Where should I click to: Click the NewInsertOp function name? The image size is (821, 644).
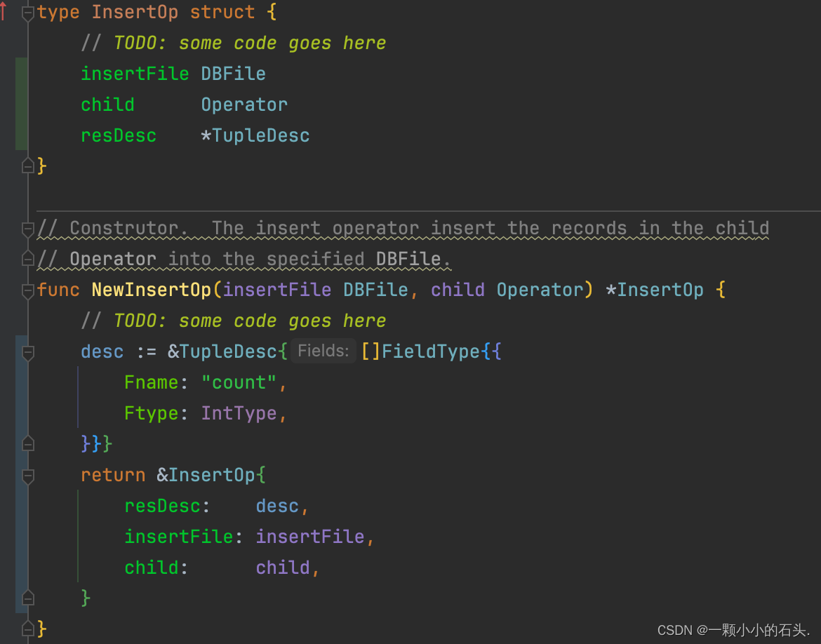tap(152, 290)
